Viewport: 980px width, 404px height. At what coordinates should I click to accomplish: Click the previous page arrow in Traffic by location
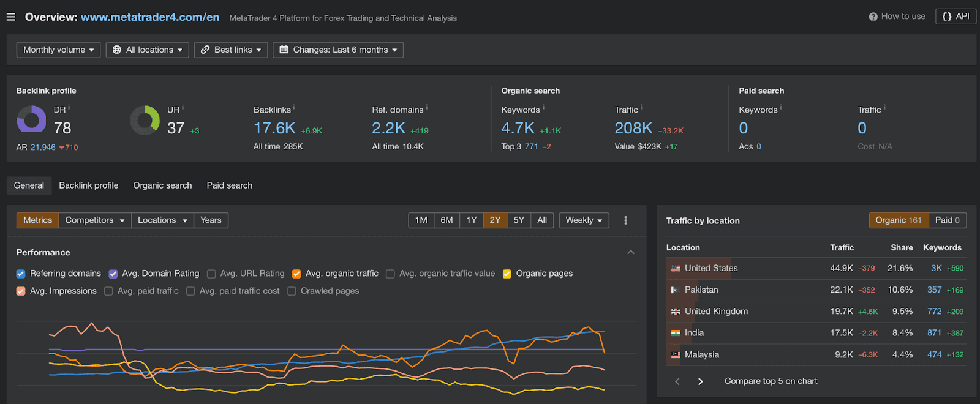click(677, 381)
